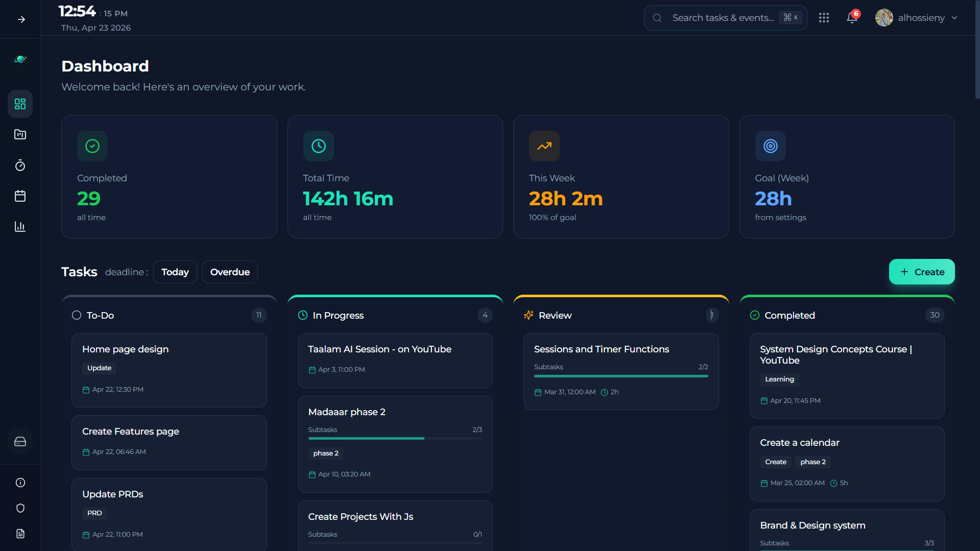Click Create Projects With Js progress bar

tap(395, 543)
